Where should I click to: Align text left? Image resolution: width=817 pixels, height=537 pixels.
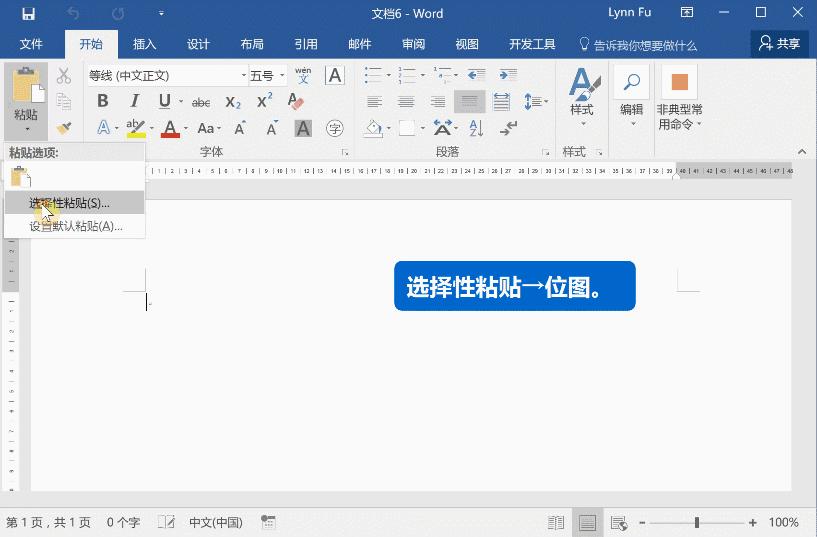tap(374, 102)
